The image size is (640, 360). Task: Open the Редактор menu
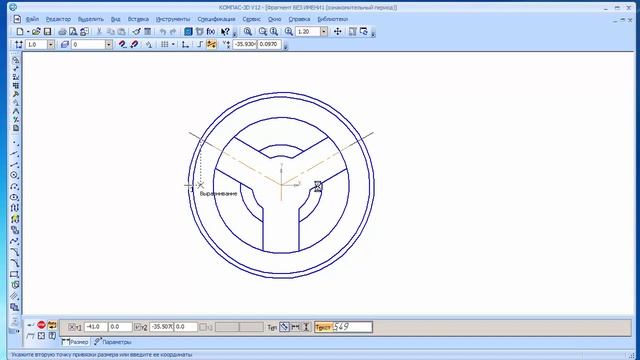click(x=58, y=19)
